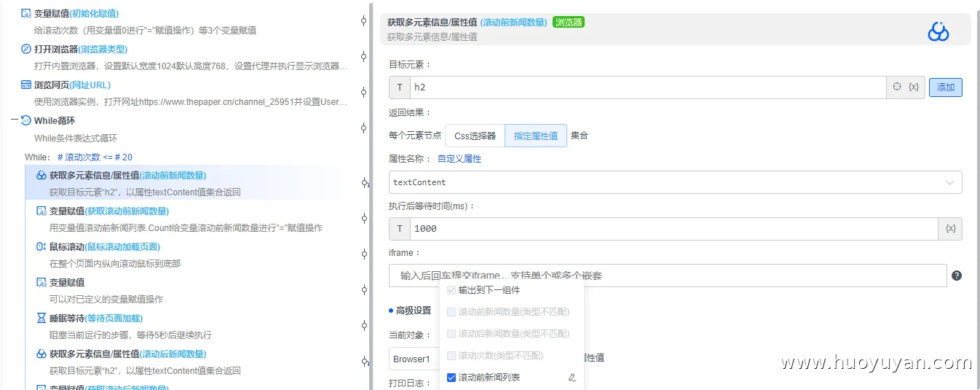Click icon of plain 变量赋值 step
This screenshot has width=980, height=390.
tap(42, 282)
